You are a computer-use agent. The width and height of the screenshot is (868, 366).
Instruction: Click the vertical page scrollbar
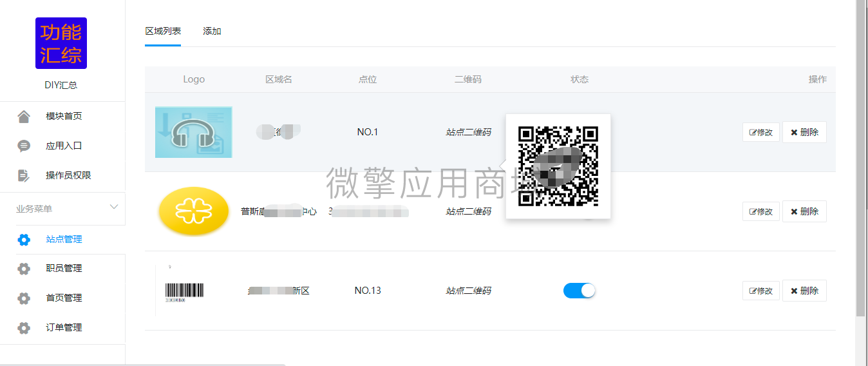click(861, 158)
